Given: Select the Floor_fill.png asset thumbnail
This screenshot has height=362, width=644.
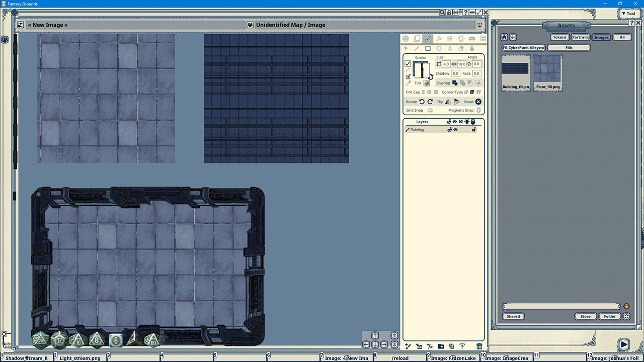Looking at the screenshot, I should pos(547,70).
